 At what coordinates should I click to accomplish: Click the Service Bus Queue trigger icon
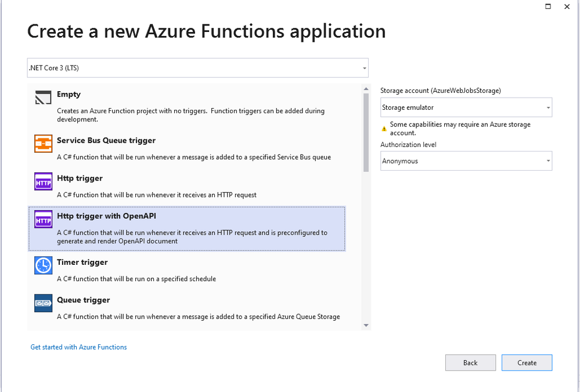pyautogui.click(x=44, y=143)
